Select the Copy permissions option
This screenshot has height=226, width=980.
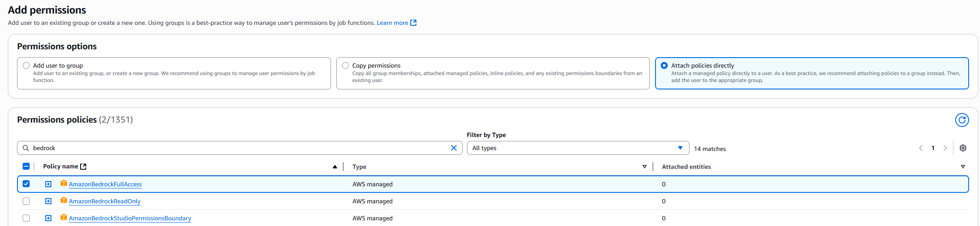coord(345,65)
